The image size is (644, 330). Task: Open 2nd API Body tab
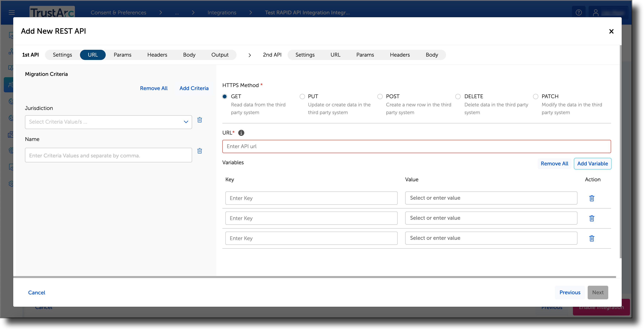(432, 55)
